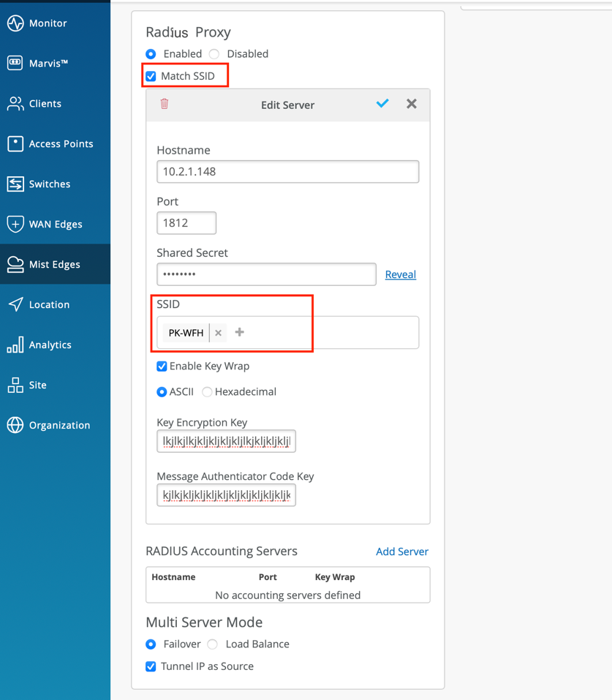This screenshot has height=700, width=612.
Task: Select Load Balance multi server mode
Action: [213, 644]
